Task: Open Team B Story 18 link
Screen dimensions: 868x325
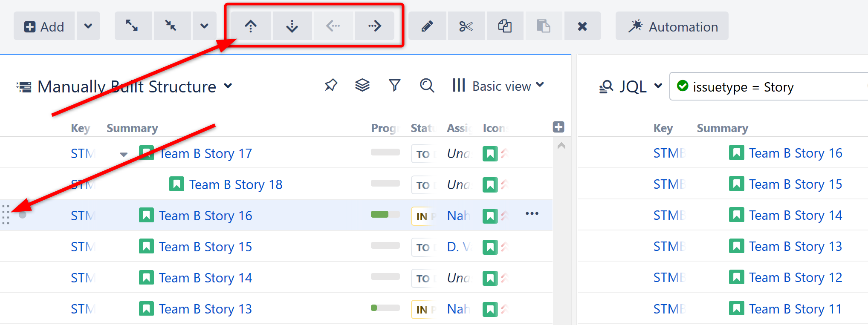Action: click(236, 185)
